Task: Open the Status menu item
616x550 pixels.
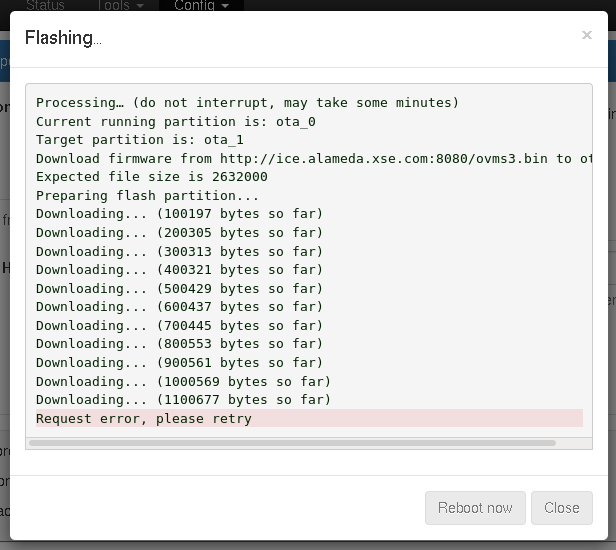Action: 45,5
